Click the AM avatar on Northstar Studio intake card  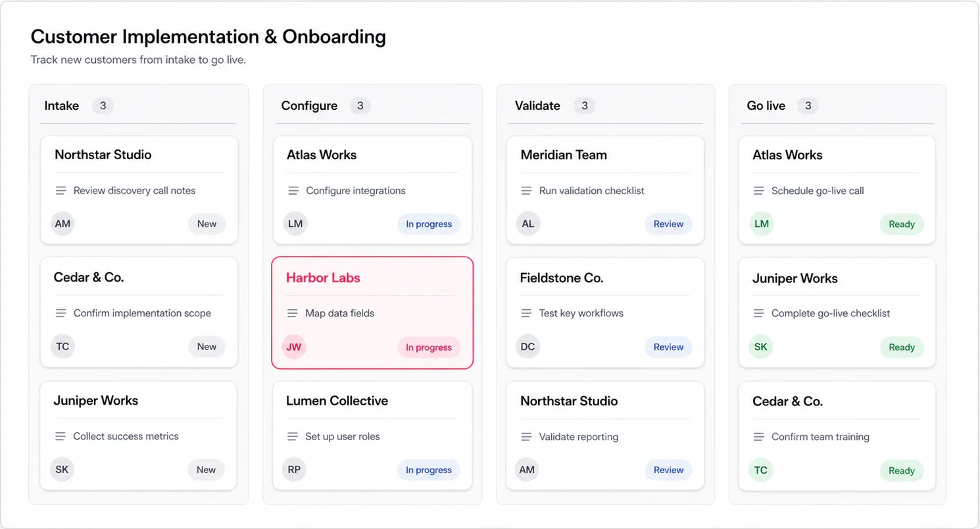pyautogui.click(x=62, y=224)
